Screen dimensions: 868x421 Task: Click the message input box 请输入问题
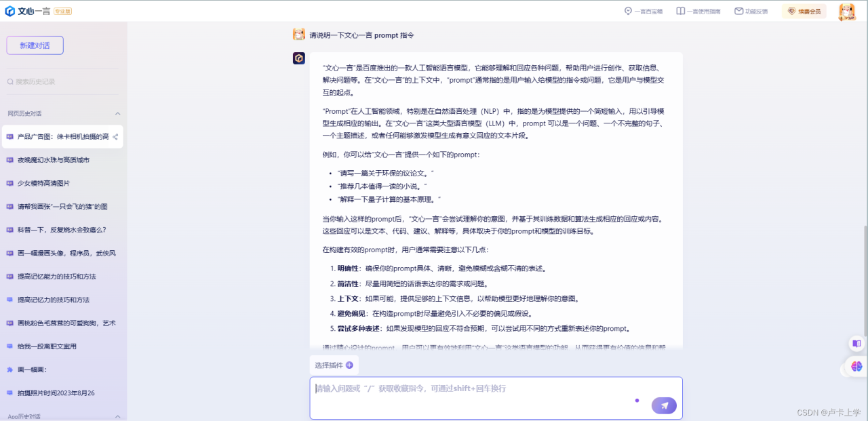496,398
